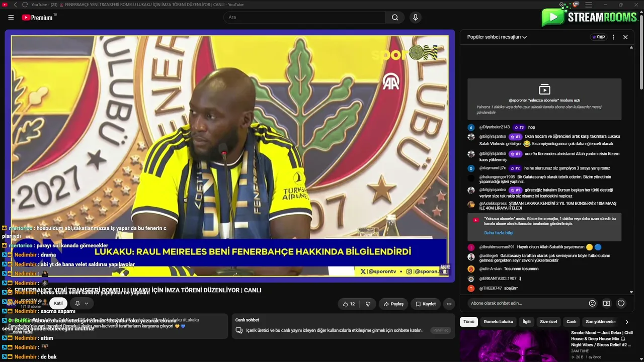
Task: Click @AxleEkspress's avatar in chat
Action: (x=471, y=205)
